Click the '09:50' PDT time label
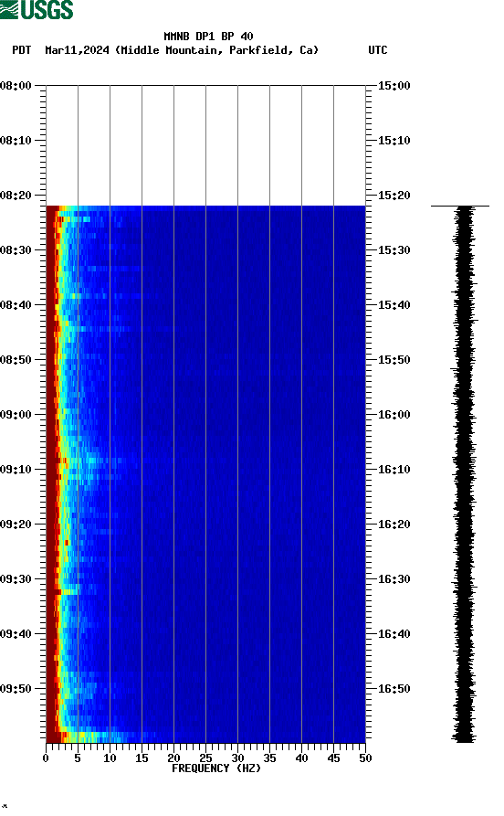The image size is (504, 816). point(16,689)
